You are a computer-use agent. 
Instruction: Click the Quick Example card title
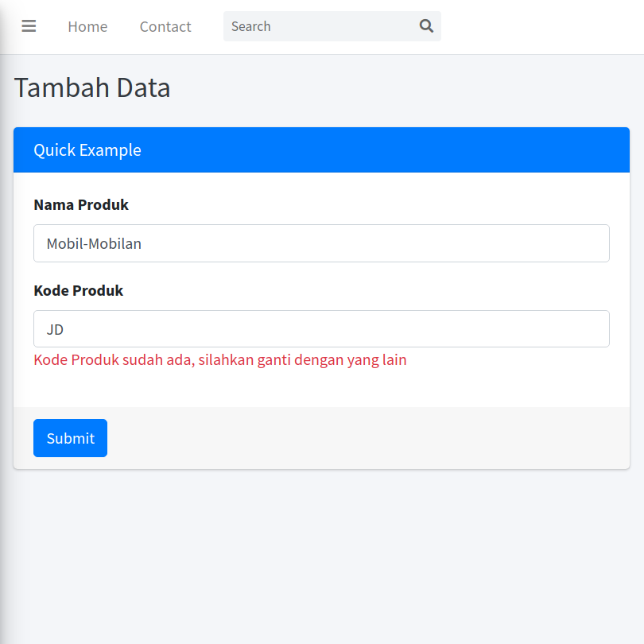(x=87, y=150)
